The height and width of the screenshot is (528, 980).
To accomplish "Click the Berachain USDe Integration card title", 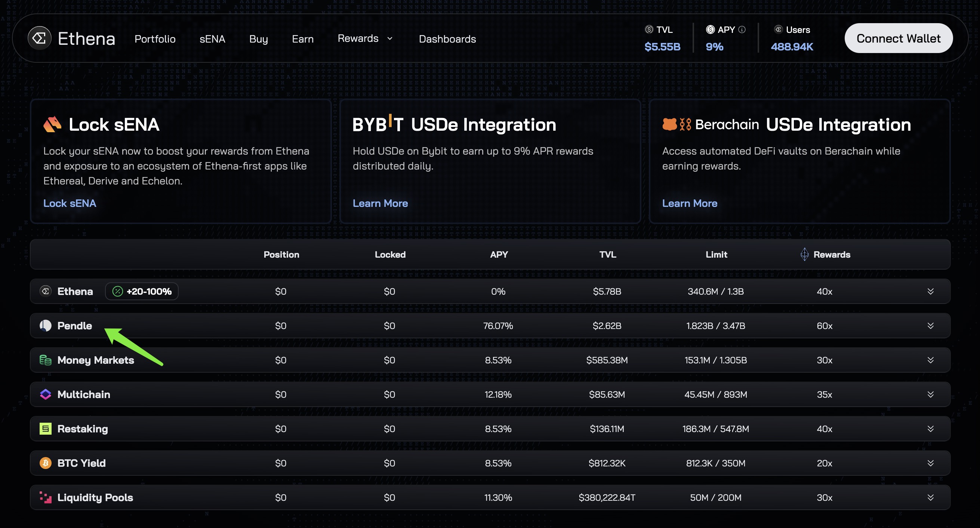I will click(786, 124).
